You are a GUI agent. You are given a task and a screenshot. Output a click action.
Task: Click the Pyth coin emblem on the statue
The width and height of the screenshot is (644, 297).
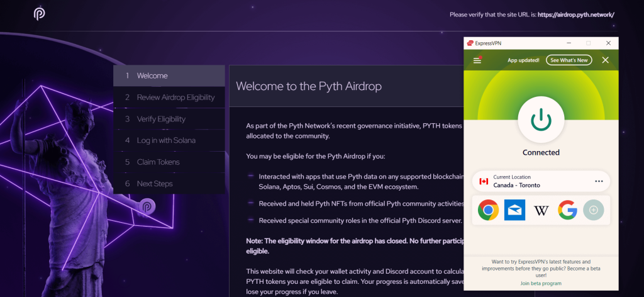(x=147, y=206)
